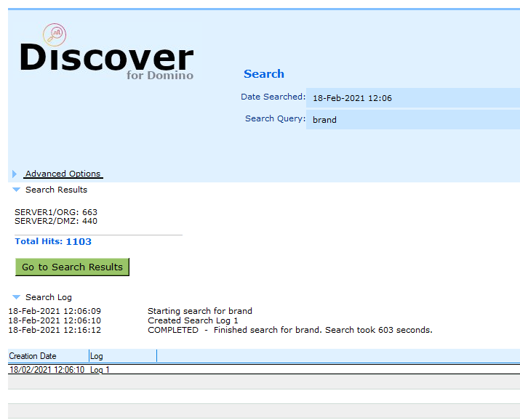Screen dimensions: 520x420
Task: Click the Date Searched field value
Action: pyautogui.click(x=413, y=98)
